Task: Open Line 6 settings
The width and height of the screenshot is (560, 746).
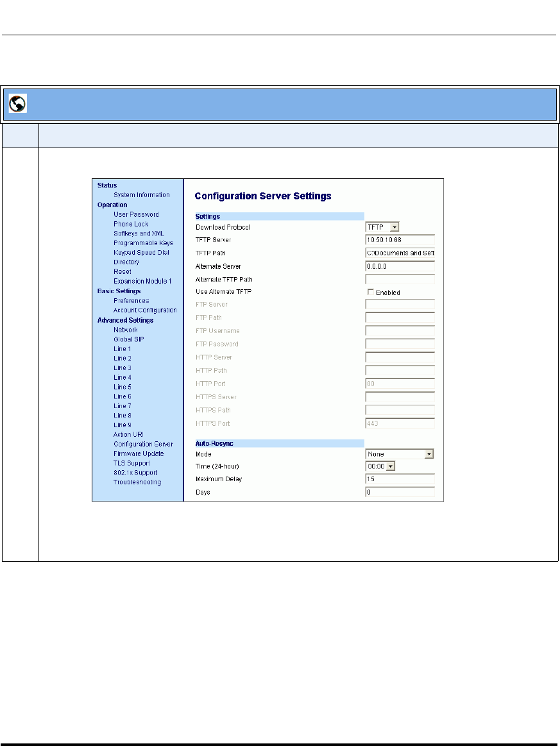Action: 123,396
